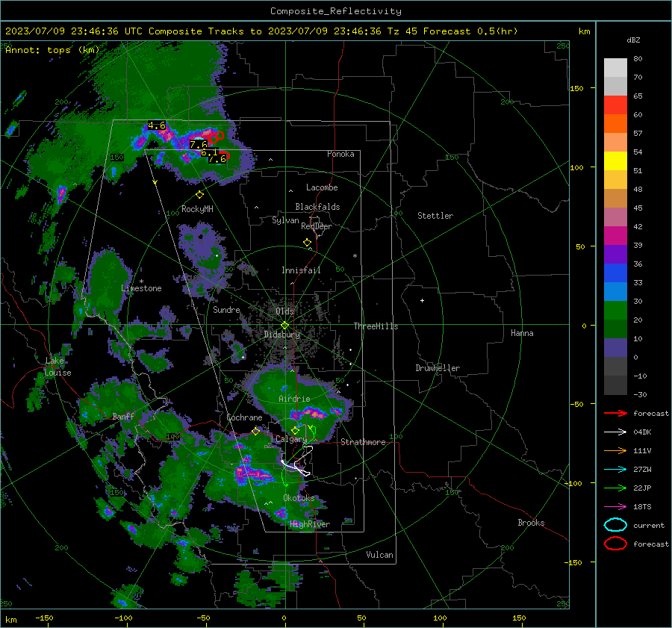Click the Composite_Reflectivity title
This screenshot has height=628, width=672.
point(335,11)
